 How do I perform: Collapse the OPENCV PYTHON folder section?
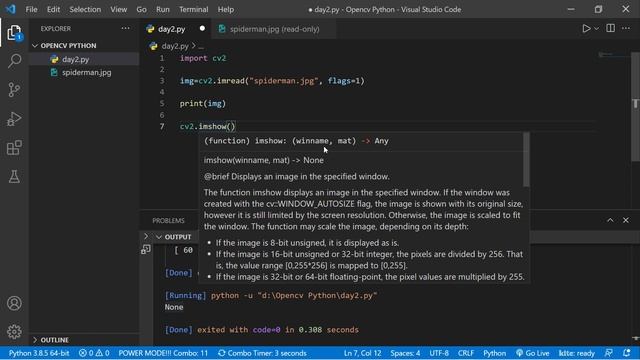coord(68,45)
